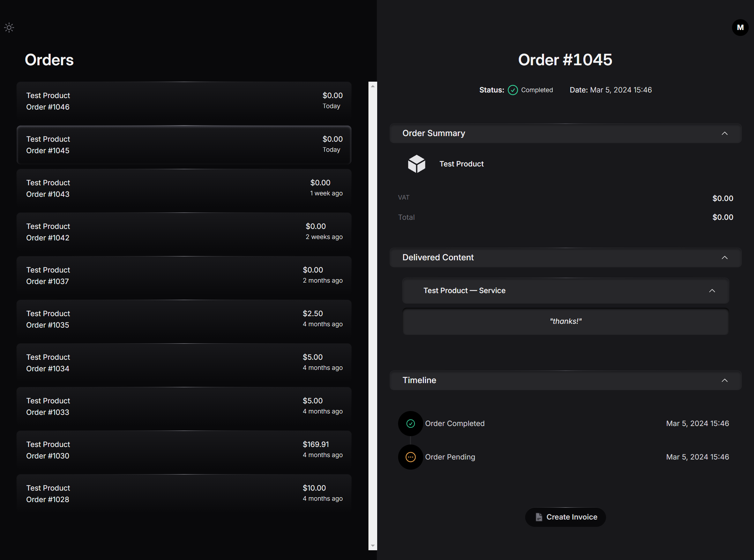Screen dimensions: 754x560
Task: Click the "thanks!" delivered content box
Action: 565,321
